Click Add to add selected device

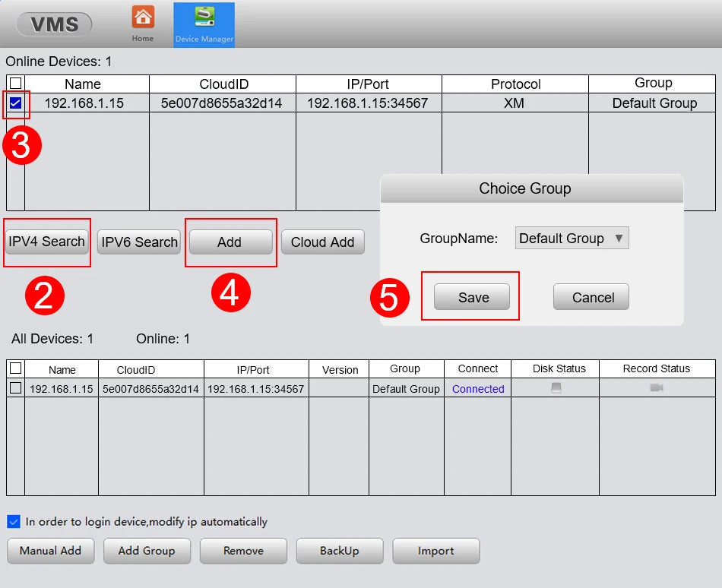click(x=230, y=242)
